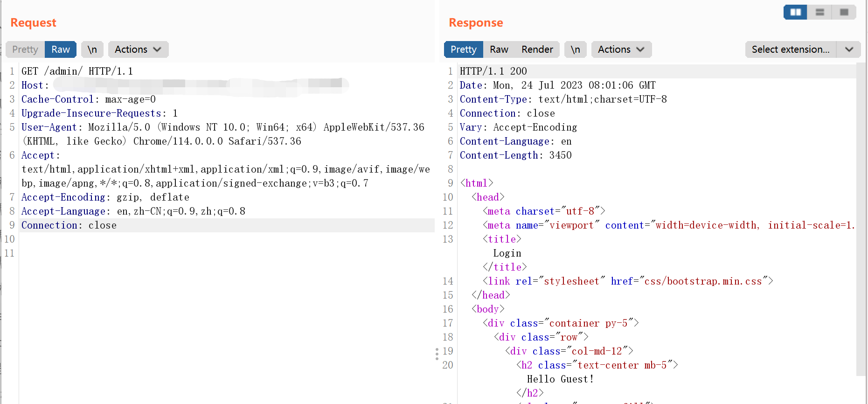The height and width of the screenshot is (404, 868).
Task: Select the Raw tab in Request
Action: click(x=61, y=49)
